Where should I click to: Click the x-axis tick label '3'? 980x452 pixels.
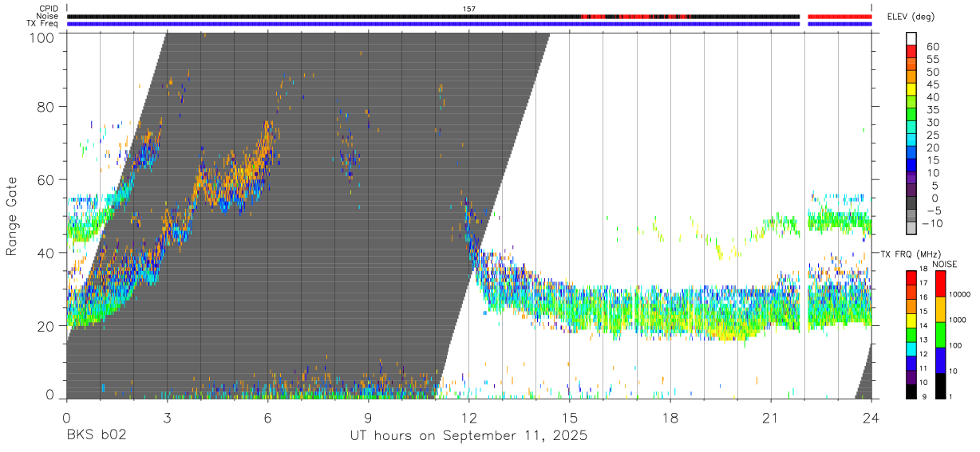coord(167,418)
